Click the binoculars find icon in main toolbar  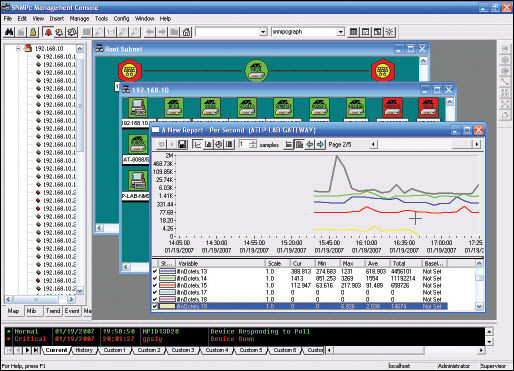9,32
